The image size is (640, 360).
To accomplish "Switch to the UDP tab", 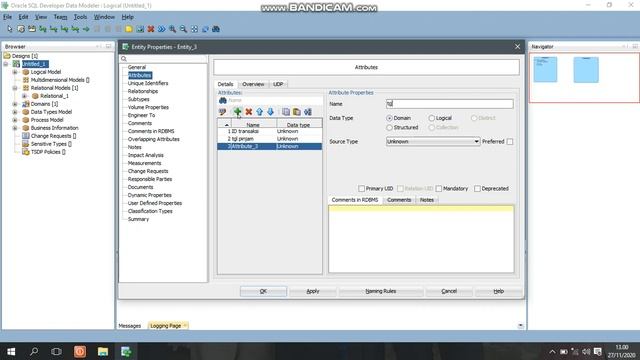I will click(278, 84).
